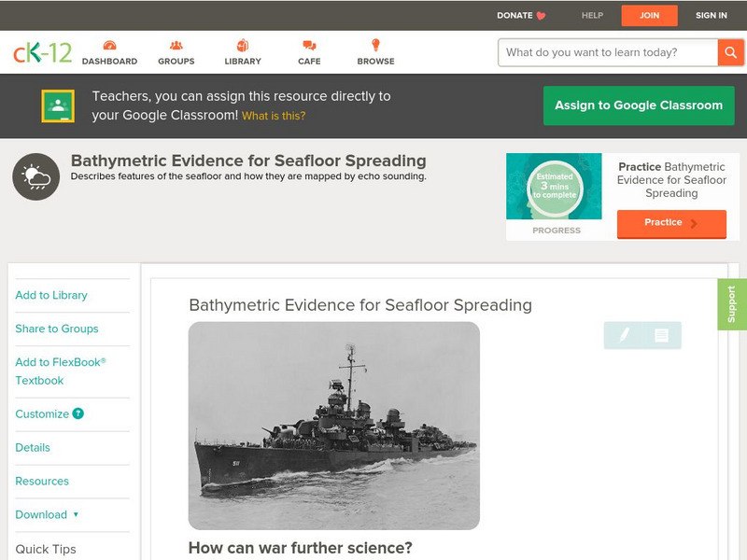Image resolution: width=747 pixels, height=560 pixels.
Task: Open the Dashboard icon
Action: 112,44
